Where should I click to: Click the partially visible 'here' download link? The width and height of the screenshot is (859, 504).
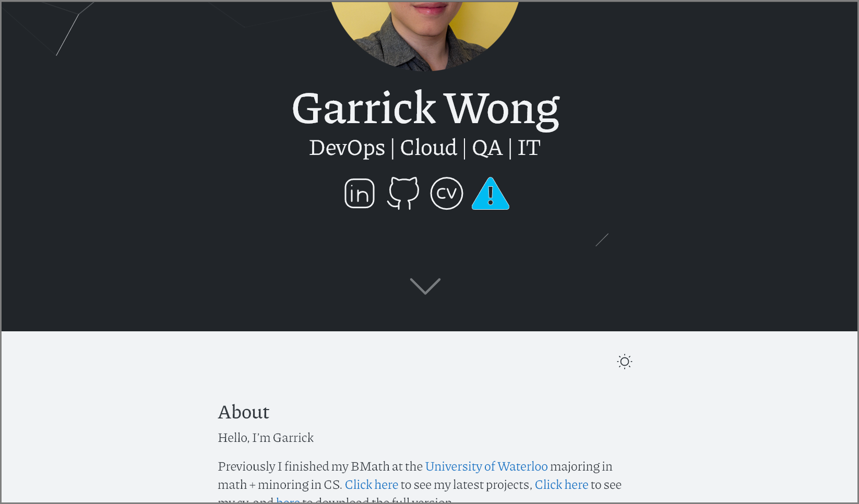[x=288, y=500]
